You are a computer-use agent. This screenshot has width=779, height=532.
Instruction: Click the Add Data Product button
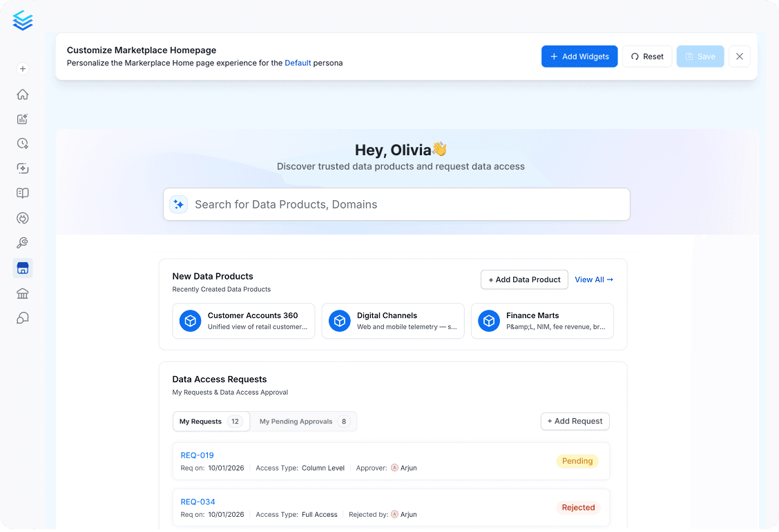(524, 280)
